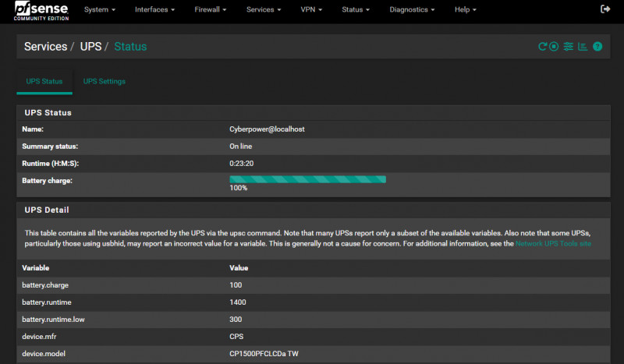Follow the Network UPS Tools site link
Viewport: 624px width, 364px height.
coord(553,244)
